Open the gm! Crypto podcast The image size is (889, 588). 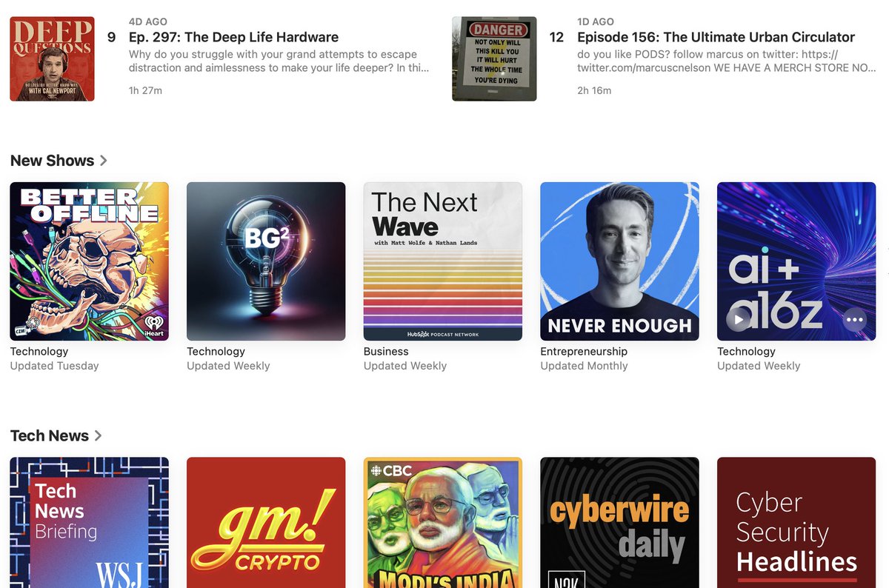(266, 523)
